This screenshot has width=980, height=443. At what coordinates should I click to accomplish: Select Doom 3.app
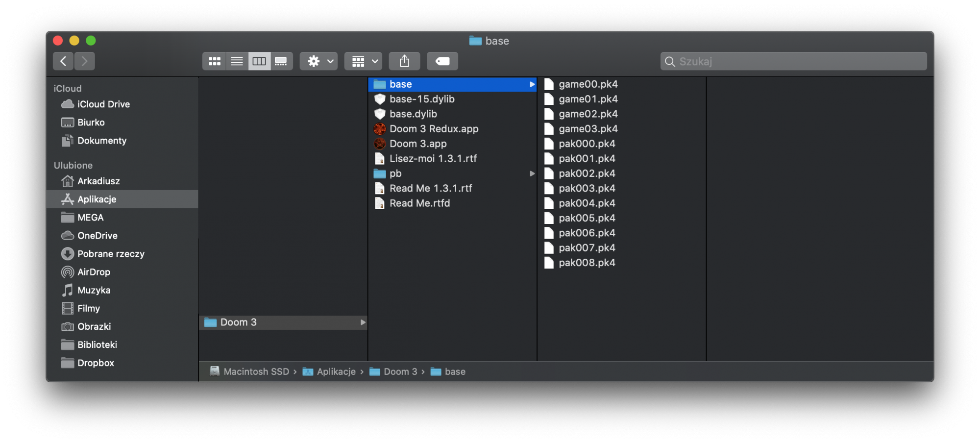[452, 144]
